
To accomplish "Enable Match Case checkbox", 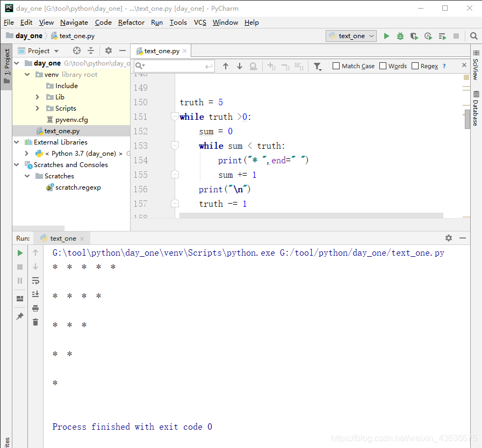I will click(336, 66).
